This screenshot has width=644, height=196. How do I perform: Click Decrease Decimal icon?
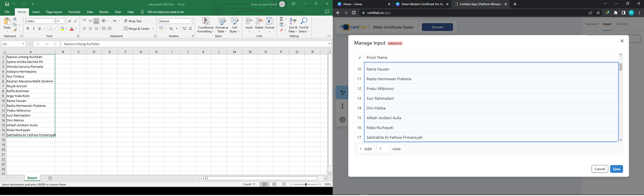(190, 29)
